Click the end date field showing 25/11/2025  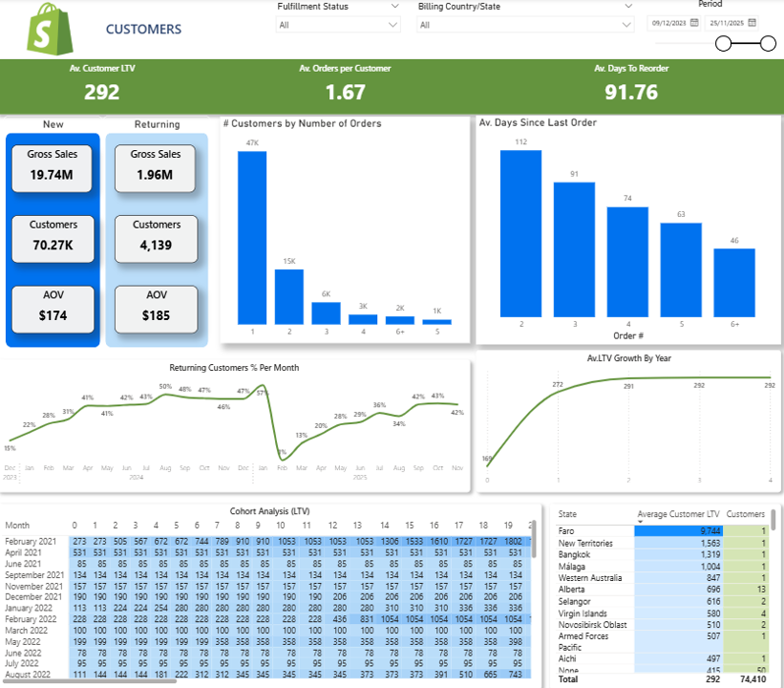click(x=726, y=23)
